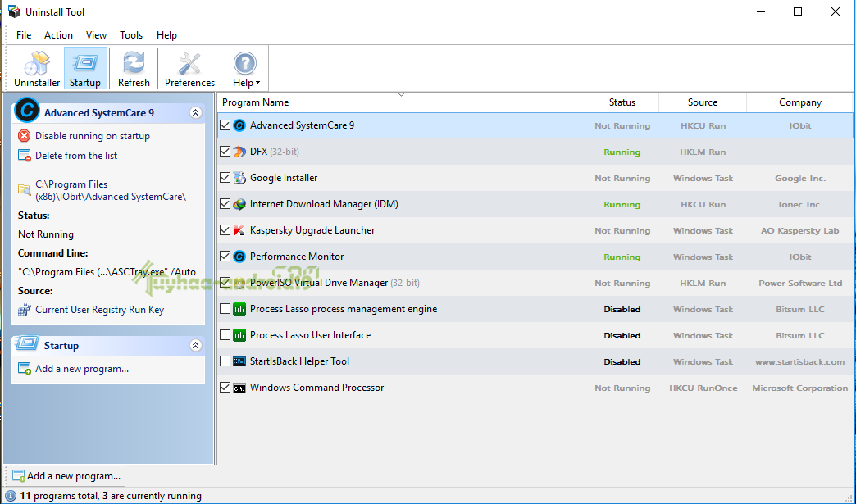
Task: Click sidebar Add a new program link
Action: point(82,369)
